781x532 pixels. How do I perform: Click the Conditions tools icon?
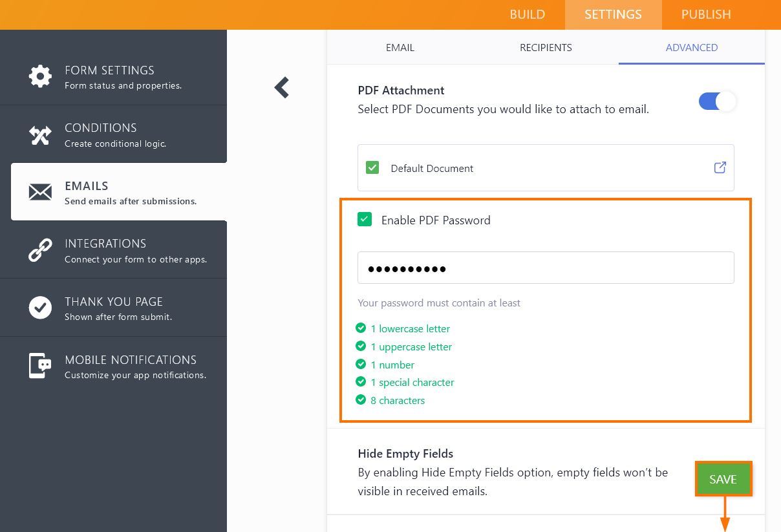tap(40, 134)
